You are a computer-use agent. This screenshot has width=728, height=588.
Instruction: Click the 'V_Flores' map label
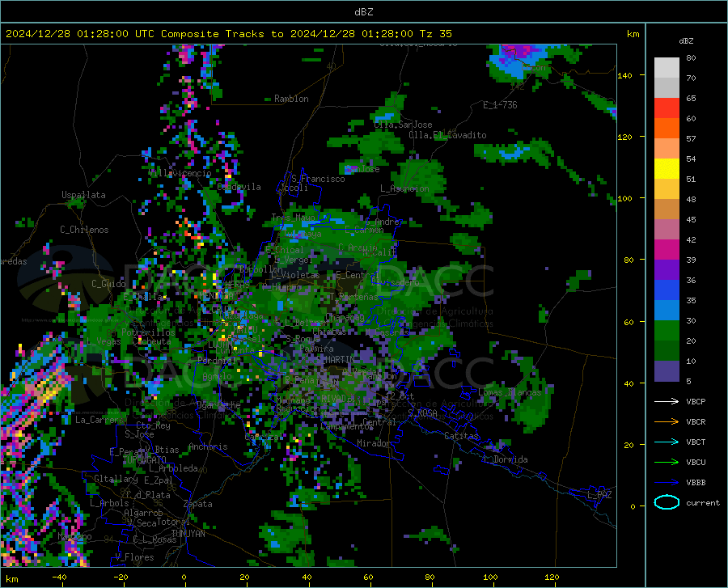click(x=134, y=557)
